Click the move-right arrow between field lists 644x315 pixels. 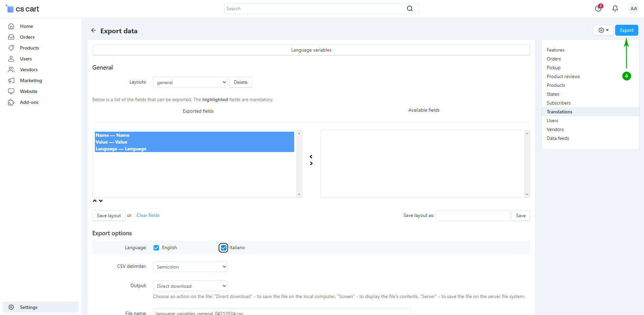point(311,164)
